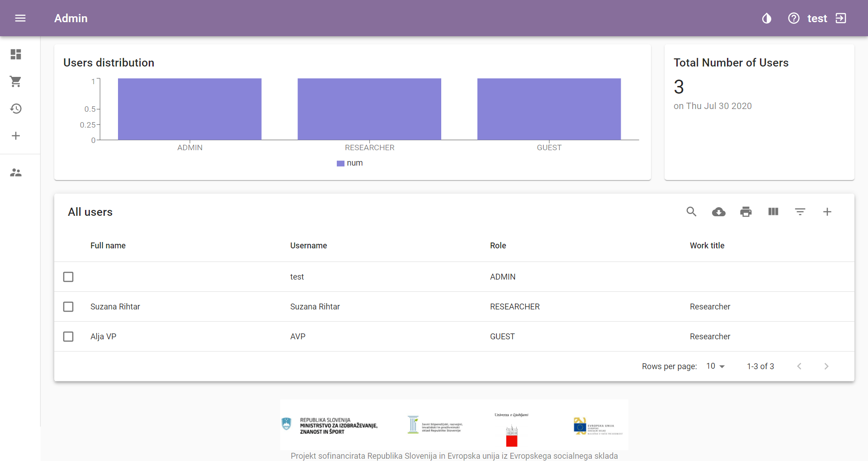The width and height of the screenshot is (868, 461).
Task: Print the All users table
Action: [746, 212]
